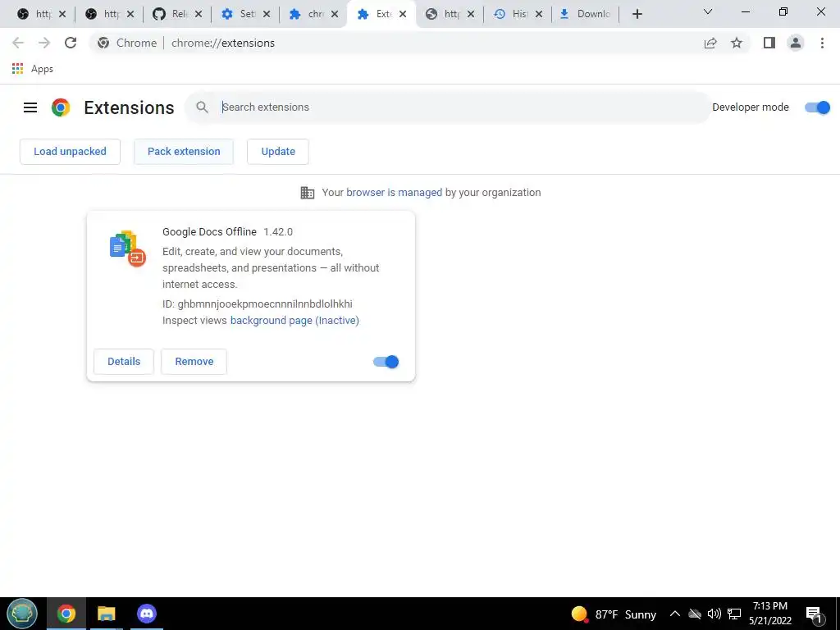Viewport: 840px width, 630px height.
Task: Open the tab search dropdown chevron
Action: [708, 11]
